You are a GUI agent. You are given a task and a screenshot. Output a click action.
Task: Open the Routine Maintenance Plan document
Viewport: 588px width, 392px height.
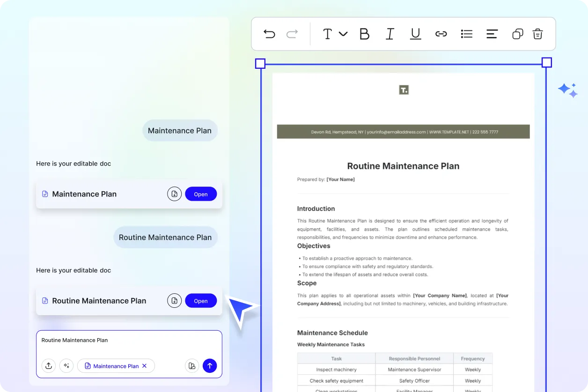click(x=201, y=301)
